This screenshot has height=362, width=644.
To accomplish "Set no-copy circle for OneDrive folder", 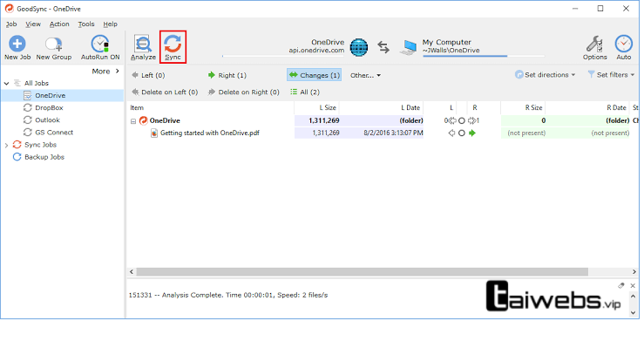I will 462,120.
